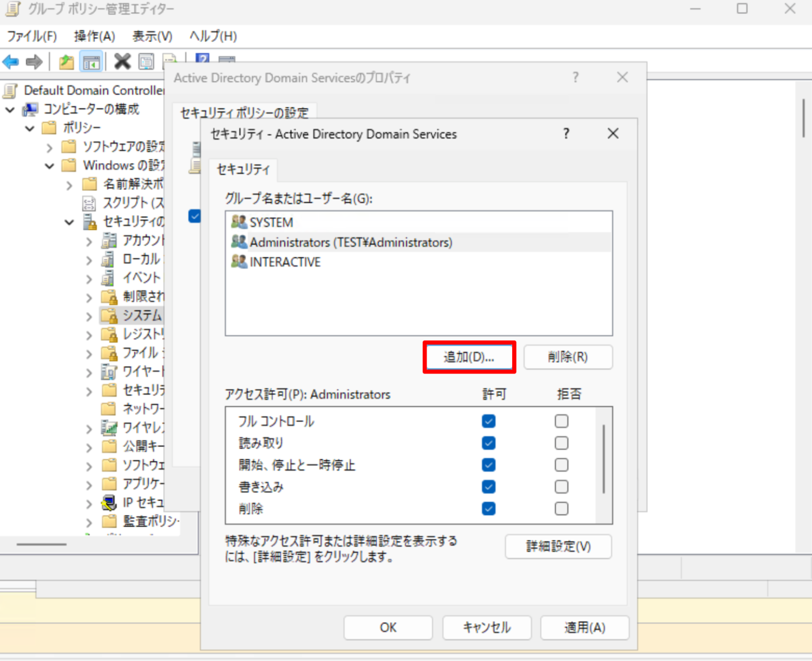Click the ワイヤレス network chart icon
Image resolution: width=812 pixels, height=661 pixels.
click(x=109, y=428)
